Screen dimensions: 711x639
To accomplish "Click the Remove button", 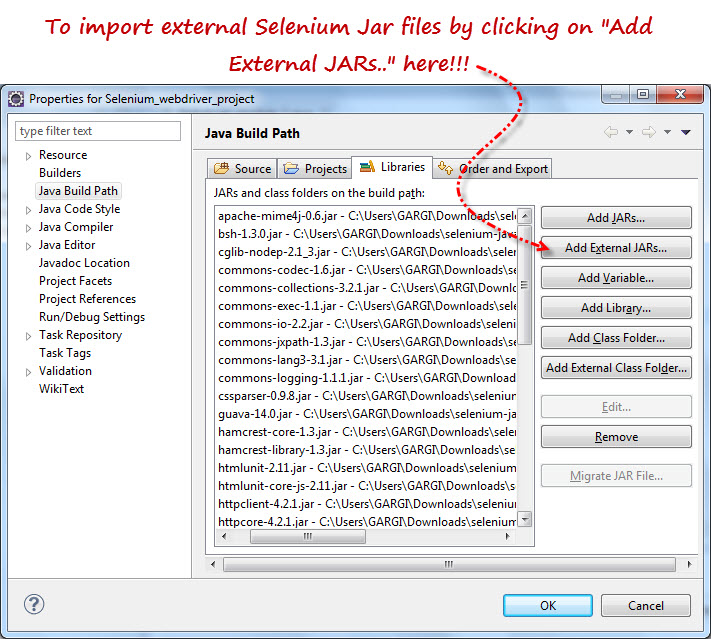I will click(x=616, y=437).
